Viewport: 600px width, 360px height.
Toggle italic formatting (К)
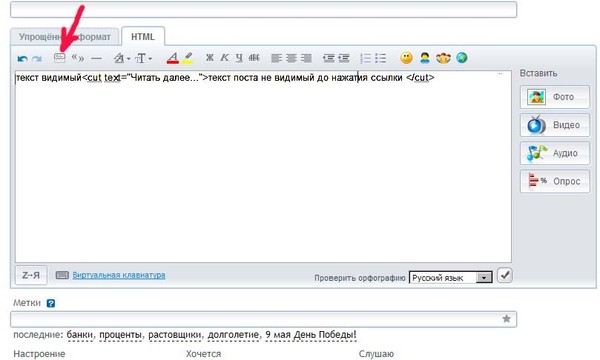point(224,58)
